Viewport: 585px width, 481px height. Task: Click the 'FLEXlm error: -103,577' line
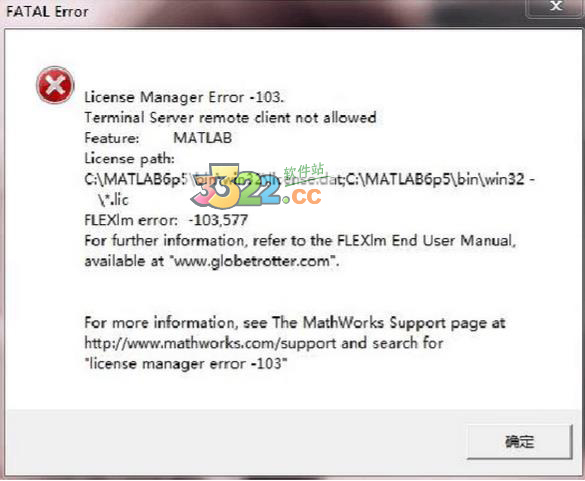(166, 220)
